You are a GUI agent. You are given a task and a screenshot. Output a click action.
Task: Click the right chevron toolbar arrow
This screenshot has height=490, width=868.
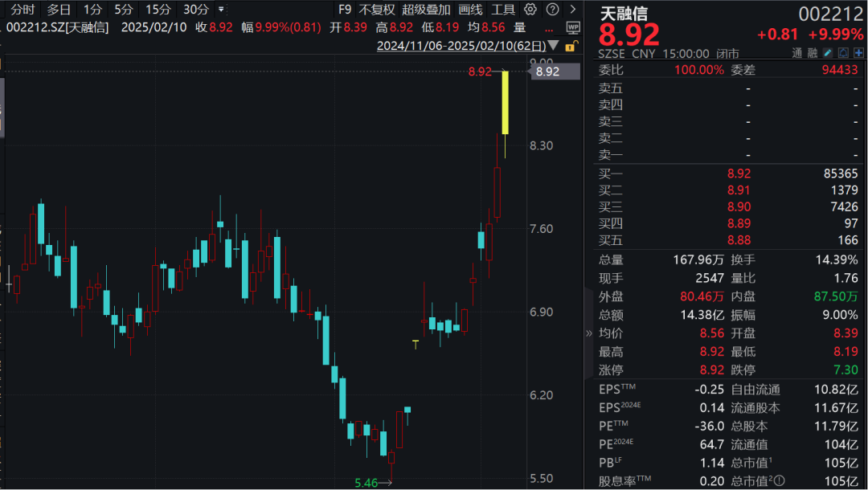pyautogui.click(x=573, y=10)
